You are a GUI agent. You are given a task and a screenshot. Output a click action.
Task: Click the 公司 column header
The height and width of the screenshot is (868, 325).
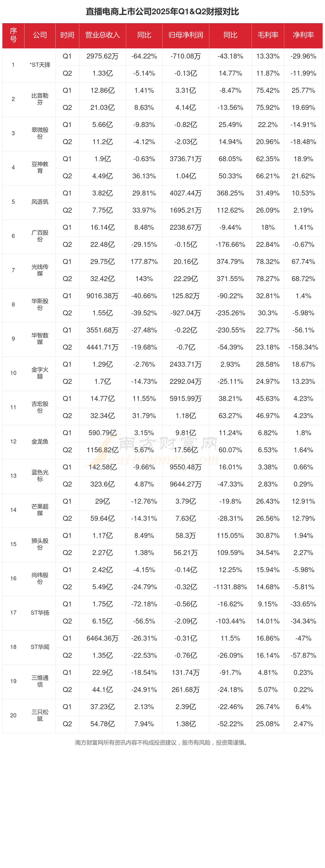point(40,35)
